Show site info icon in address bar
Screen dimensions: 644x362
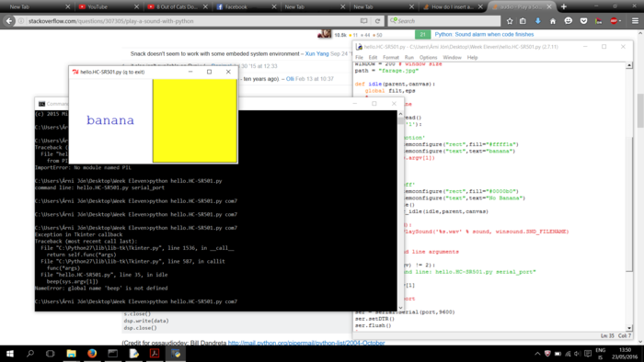point(21,21)
